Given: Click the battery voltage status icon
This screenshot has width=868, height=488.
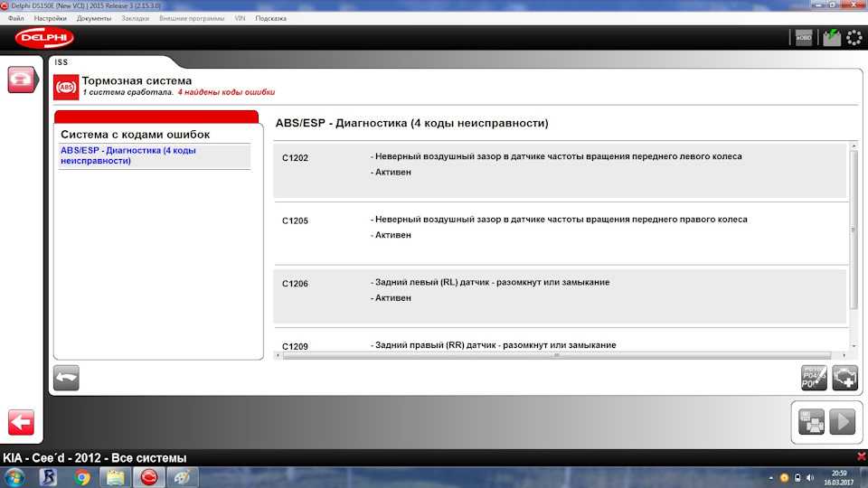Looking at the screenshot, I should point(830,38).
